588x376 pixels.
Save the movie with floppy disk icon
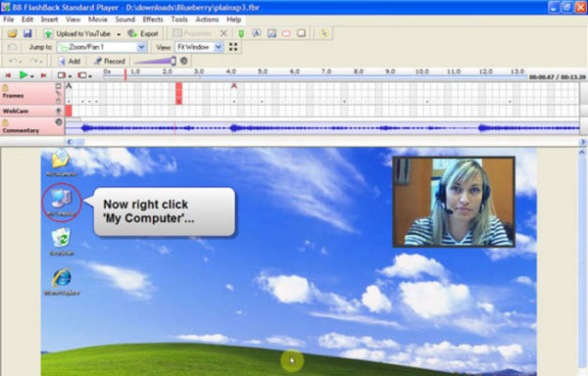click(x=27, y=33)
